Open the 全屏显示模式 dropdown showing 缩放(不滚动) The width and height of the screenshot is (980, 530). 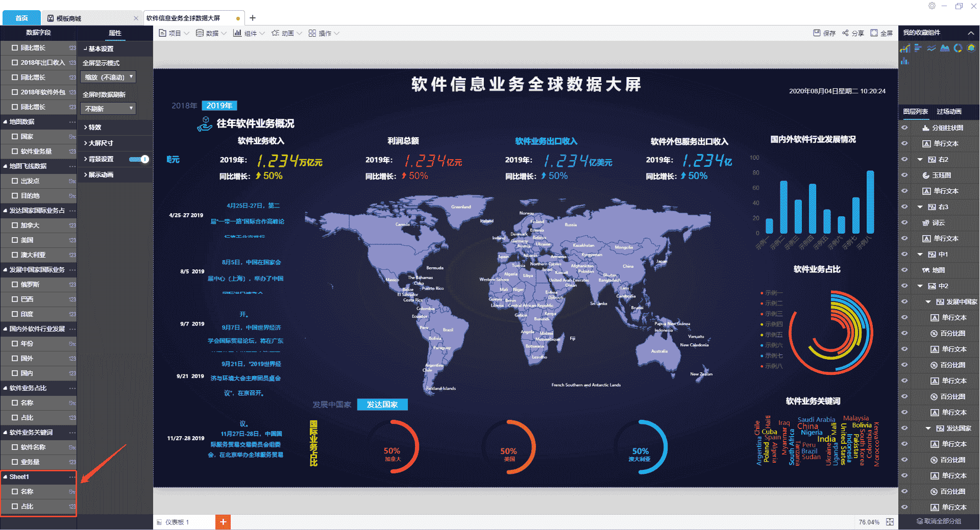click(108, 77)
